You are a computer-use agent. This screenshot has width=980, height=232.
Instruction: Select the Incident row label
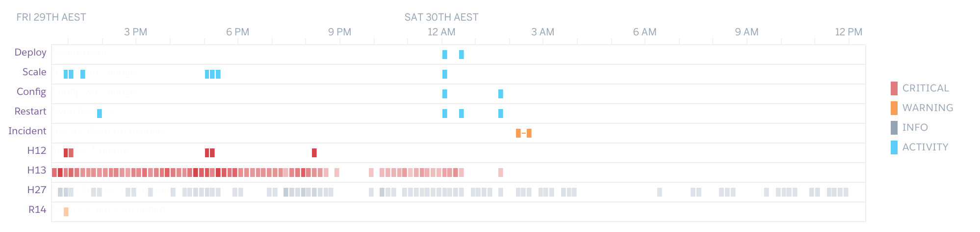(x=27, y=131)
